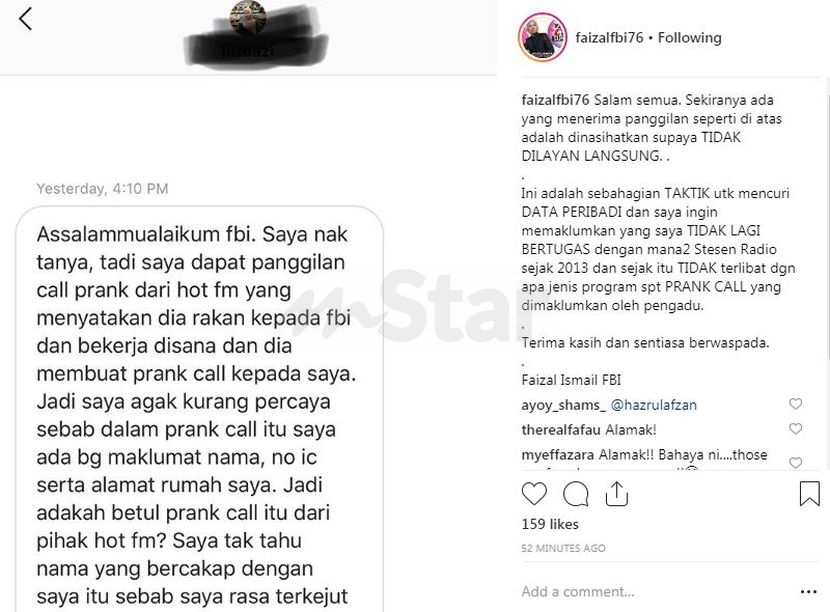Image resolution: width=830 pixels, height=612 pixels.
Task: Open the three-dot more options menu
Action: [x=809, y=592]
